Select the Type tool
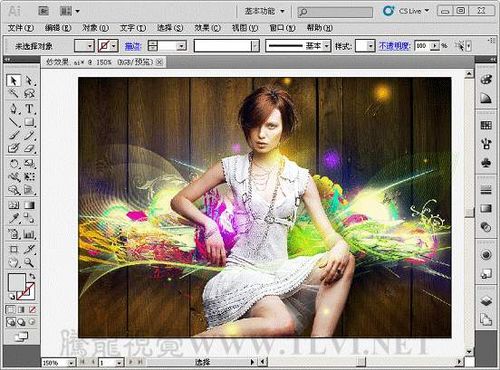Screen dimensions: 500x370 point(29,109)
